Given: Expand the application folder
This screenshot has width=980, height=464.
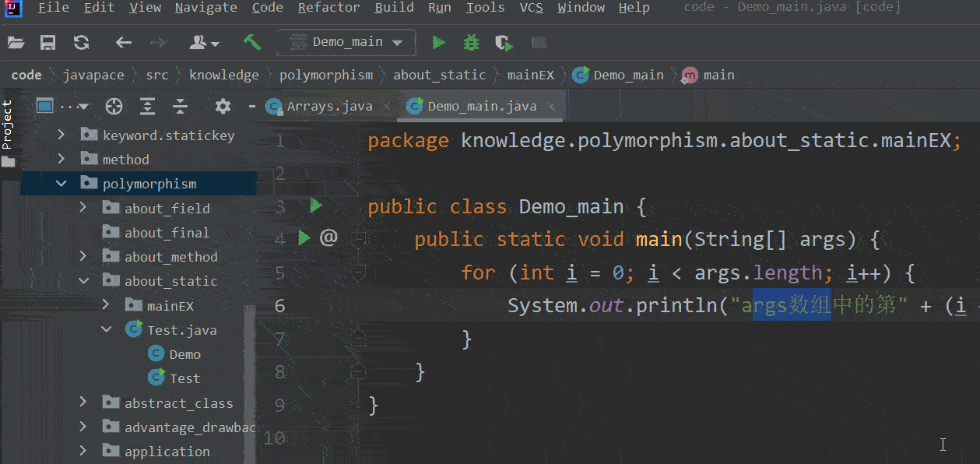Looking at the screenshot, I should (x=83, y=452).
